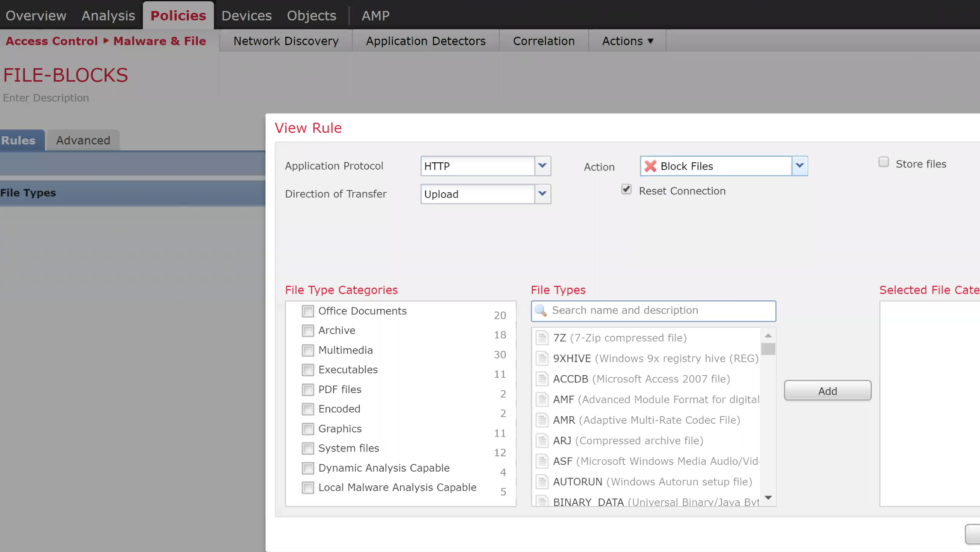Uncheck the Reset Connection checkbox
980x552 pixels.
pos(626,189)
